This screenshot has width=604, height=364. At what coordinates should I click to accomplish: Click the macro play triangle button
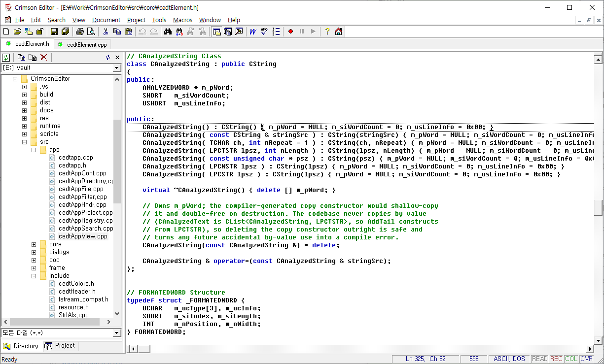(313, 32)
